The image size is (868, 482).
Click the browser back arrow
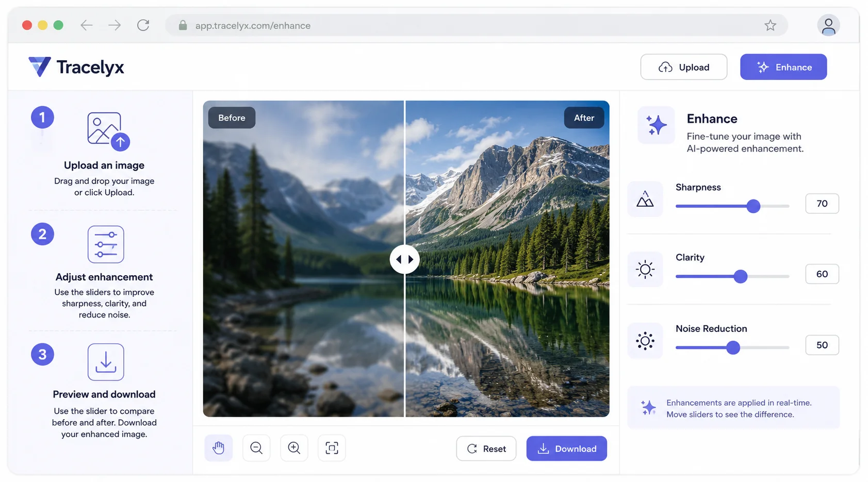click(x=86, y=25)
